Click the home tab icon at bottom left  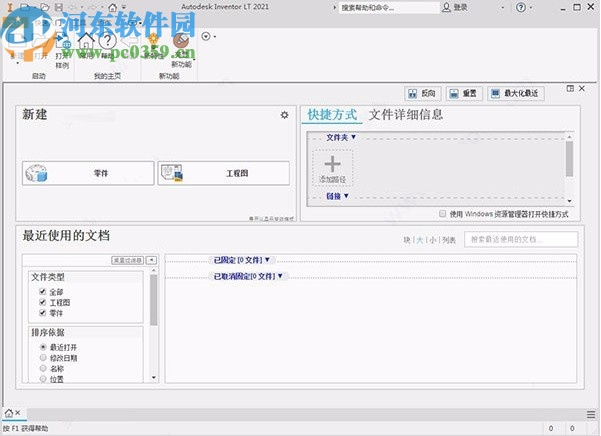pyautogui.click(x=8, y=413)
